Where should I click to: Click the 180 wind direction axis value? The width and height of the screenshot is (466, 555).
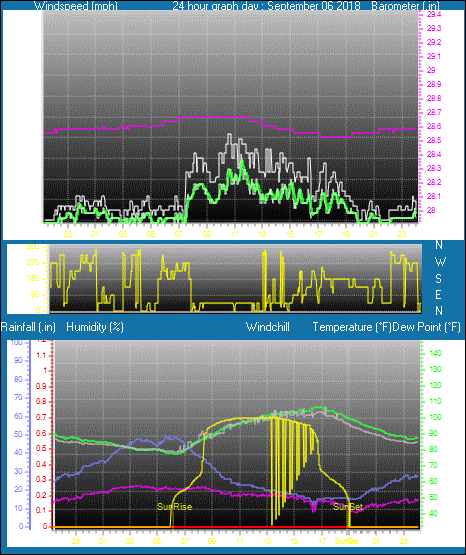[33, 279]
